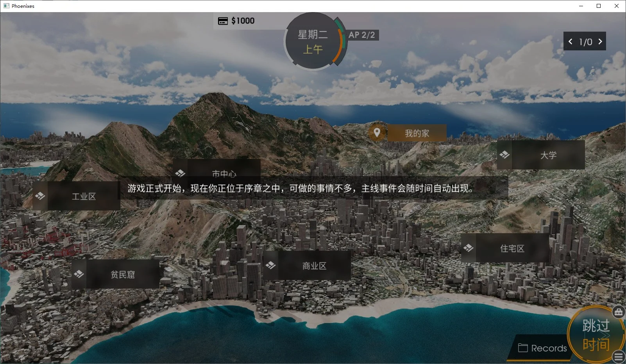Screen dimensions: 626x364
Task: Click the credit card money icon
Action: 223,21
